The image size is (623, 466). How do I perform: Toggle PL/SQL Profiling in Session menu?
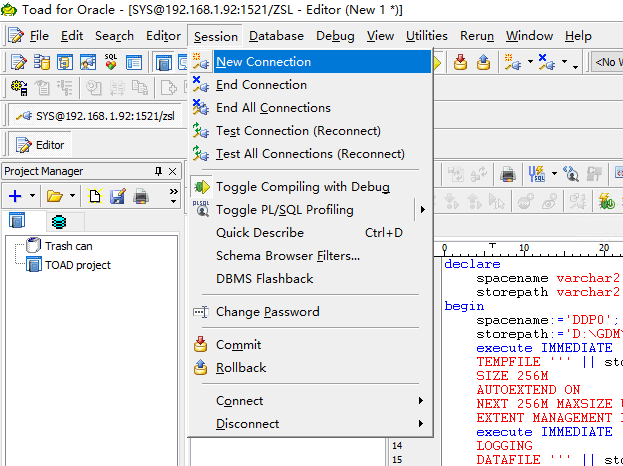284,210
